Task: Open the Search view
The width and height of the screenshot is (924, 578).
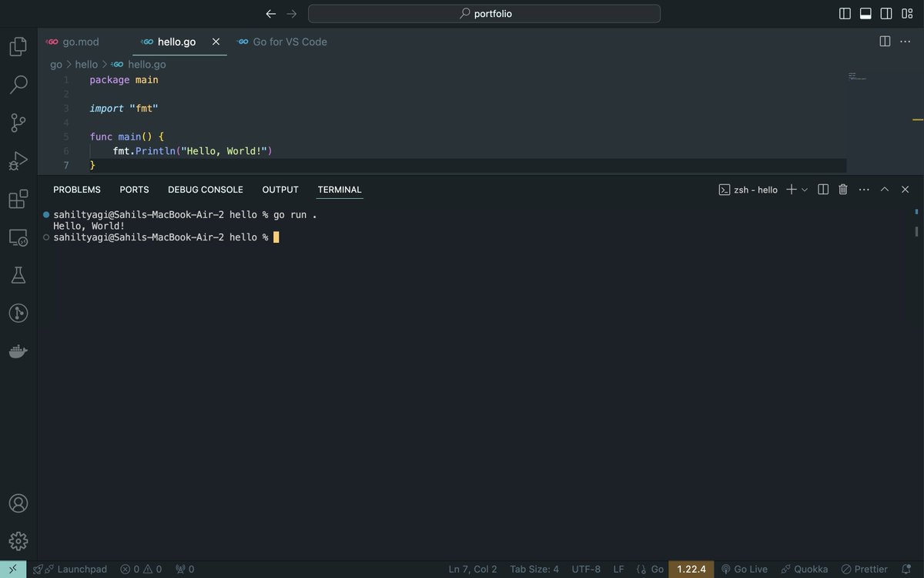Action: 18,85
